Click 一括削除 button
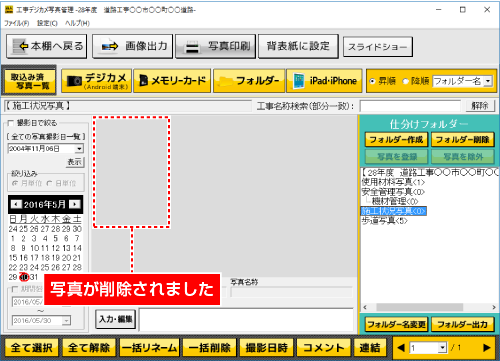The width and height of the screenshot is (500, 361). click(x=209, y=348)
